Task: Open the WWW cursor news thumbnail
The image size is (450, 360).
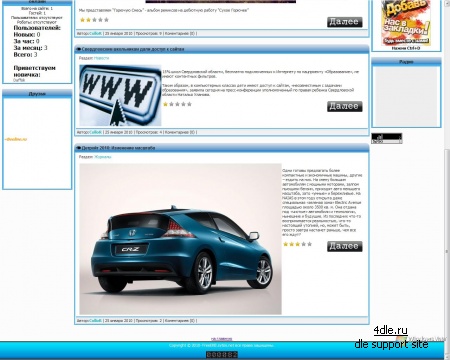Action: (120, 95)
